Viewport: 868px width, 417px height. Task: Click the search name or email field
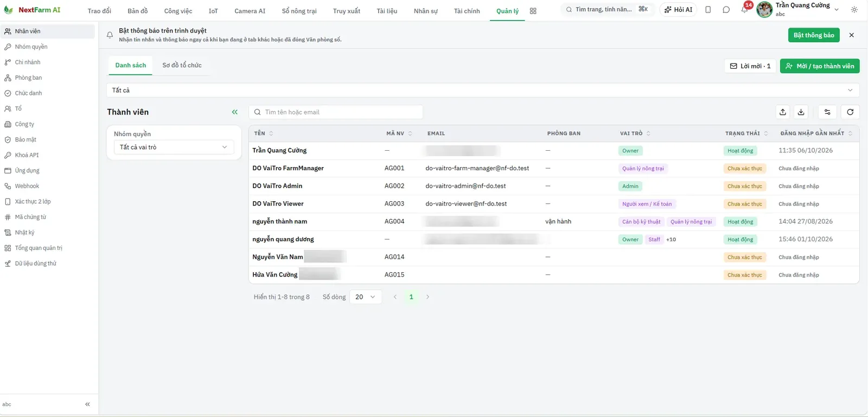click(336, 112)
